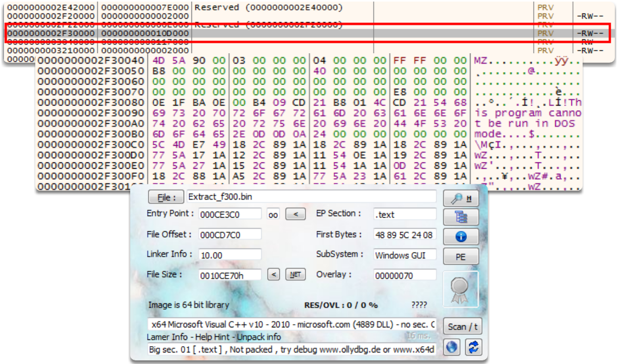Click hex dump address 0000000002F300F0
This screenshot has height=364, width=619.
[x=91, y=177]
